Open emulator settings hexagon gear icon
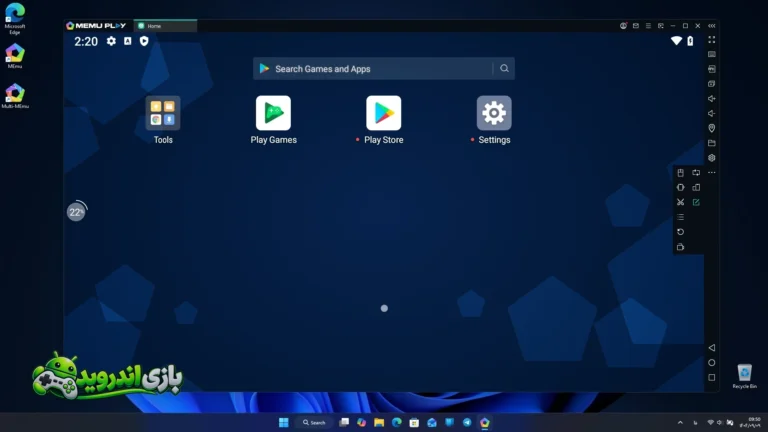The image size is (768, 432). (x=712, y=158)
